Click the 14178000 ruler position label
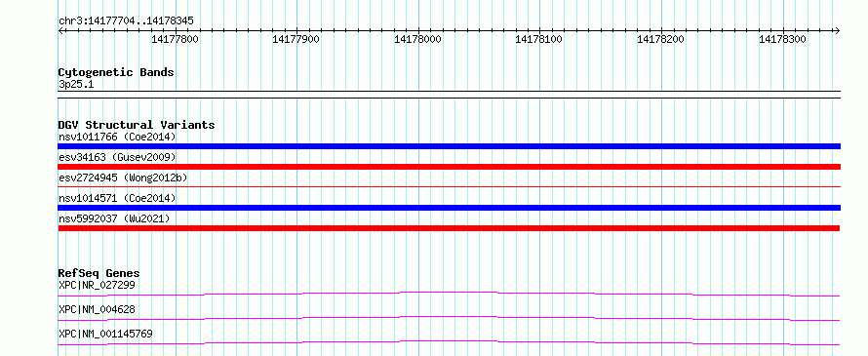868x356 pixels. 418,40
